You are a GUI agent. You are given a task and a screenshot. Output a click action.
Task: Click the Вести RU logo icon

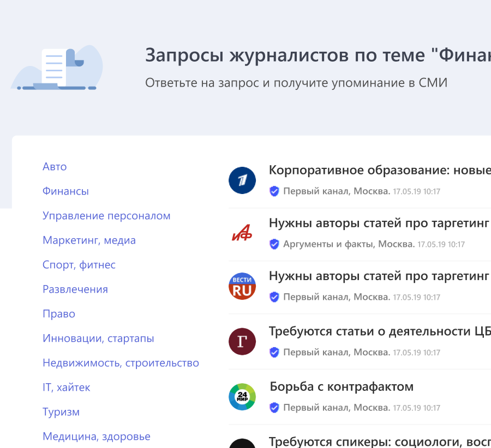(x=242, y=287)
